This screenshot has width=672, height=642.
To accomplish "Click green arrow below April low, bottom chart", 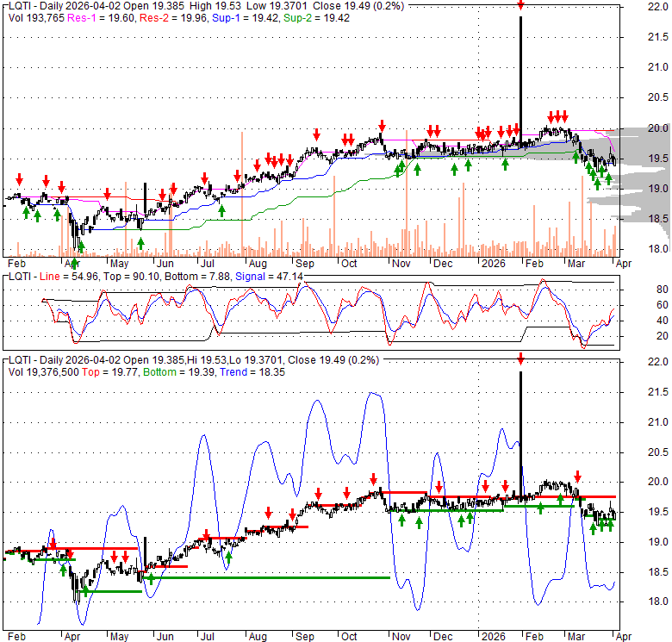I will pyautogui.click(x=84, y=592).
